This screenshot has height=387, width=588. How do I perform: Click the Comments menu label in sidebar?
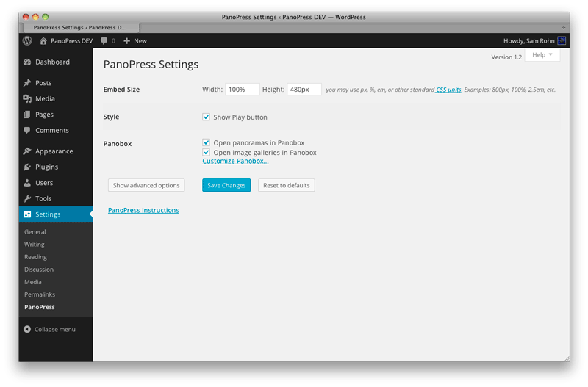(x=52, y=131)
